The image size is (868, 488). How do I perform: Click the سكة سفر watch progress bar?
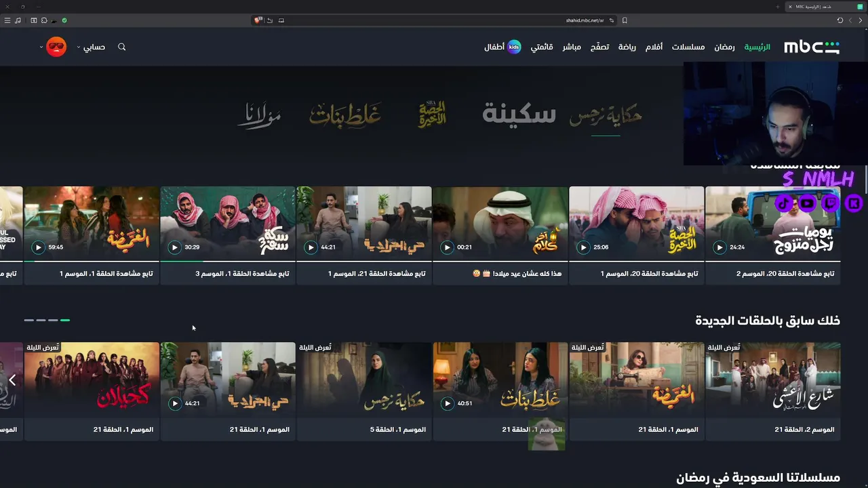click(x=228, y=261)
